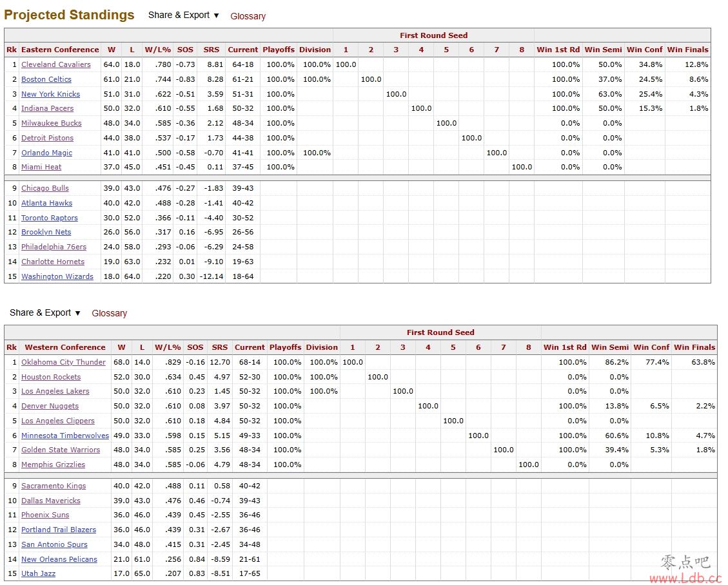Click Western table Playoffs column header
The height and width of the screenshot is (585, 728).
coord(286,347)
